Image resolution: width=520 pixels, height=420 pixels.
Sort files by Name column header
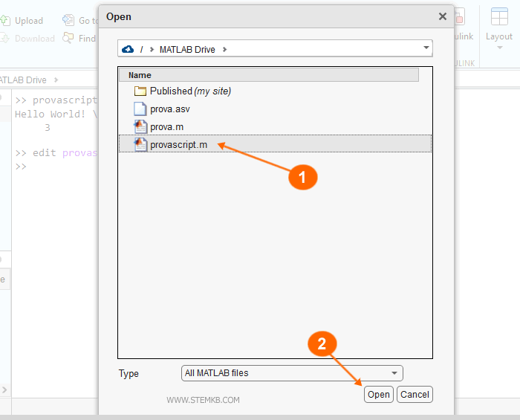tap(140, 75)
